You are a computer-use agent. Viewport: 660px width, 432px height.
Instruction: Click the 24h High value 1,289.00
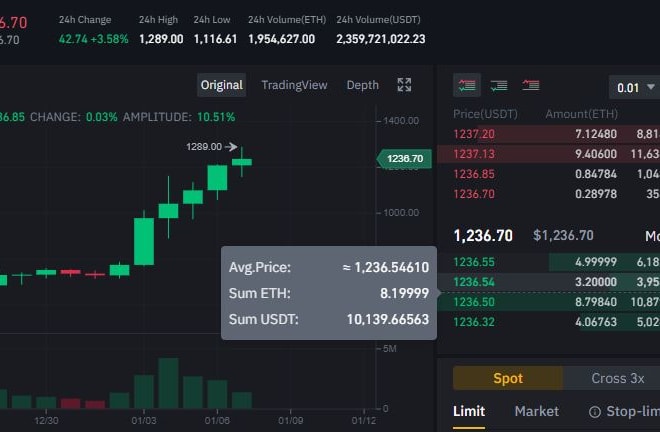click(161, 39)
